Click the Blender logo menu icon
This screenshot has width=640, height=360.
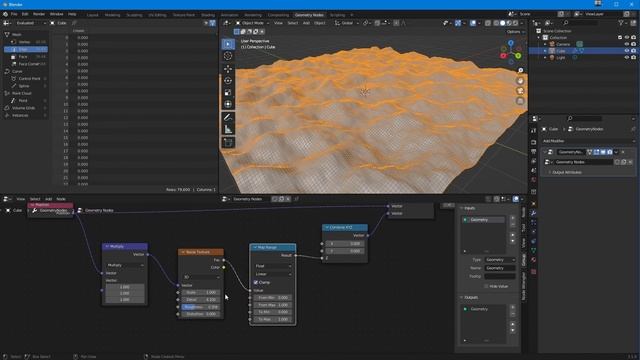pyautogui.click(x=5, y=14)
